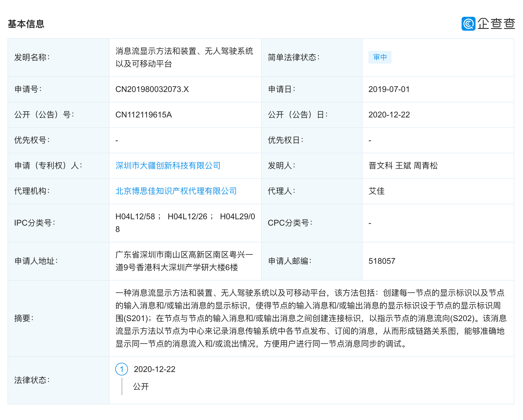
Task: Click agent name 艾佳
Action: click(x=376, y=191)
